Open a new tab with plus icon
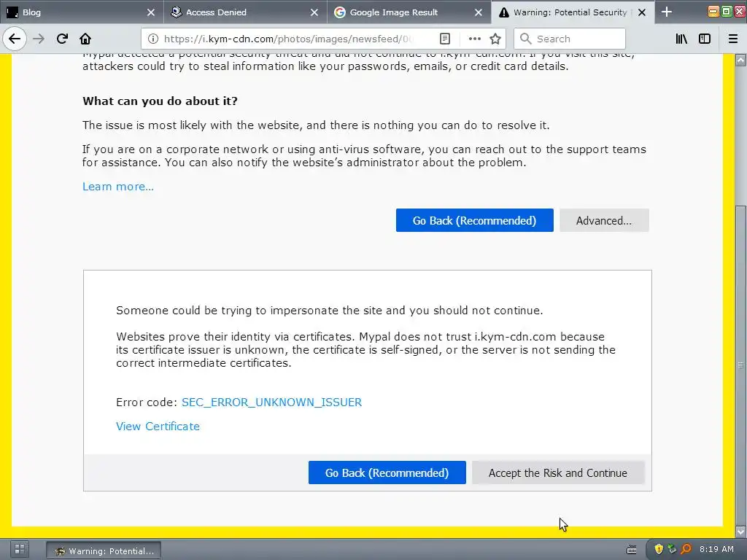Viewport: 747px width, 560px height. pyautogui.click(x=667, y=12)
